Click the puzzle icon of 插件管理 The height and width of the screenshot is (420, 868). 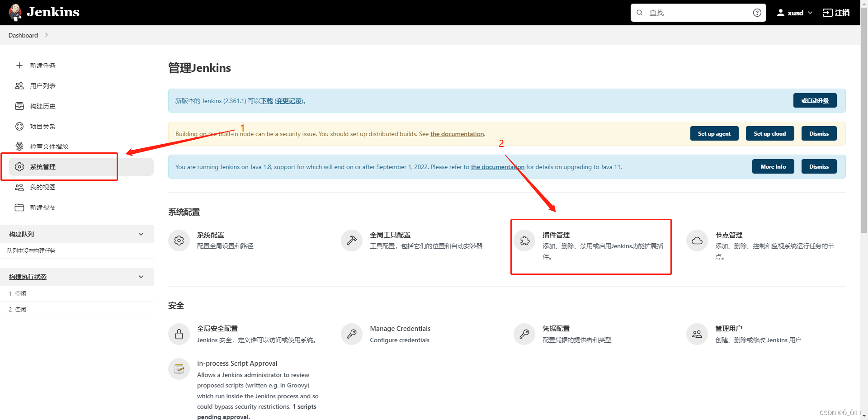pos(524,241)
